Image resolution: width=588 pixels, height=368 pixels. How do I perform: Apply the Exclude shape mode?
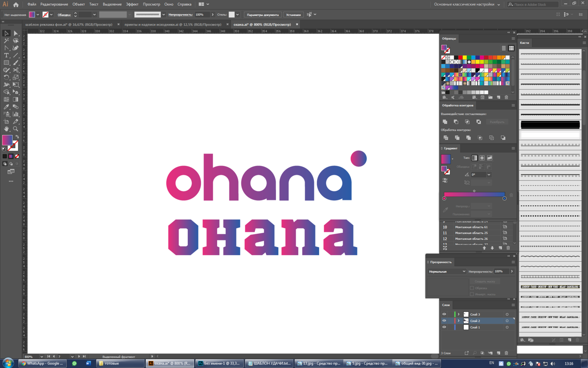(479, 122)
